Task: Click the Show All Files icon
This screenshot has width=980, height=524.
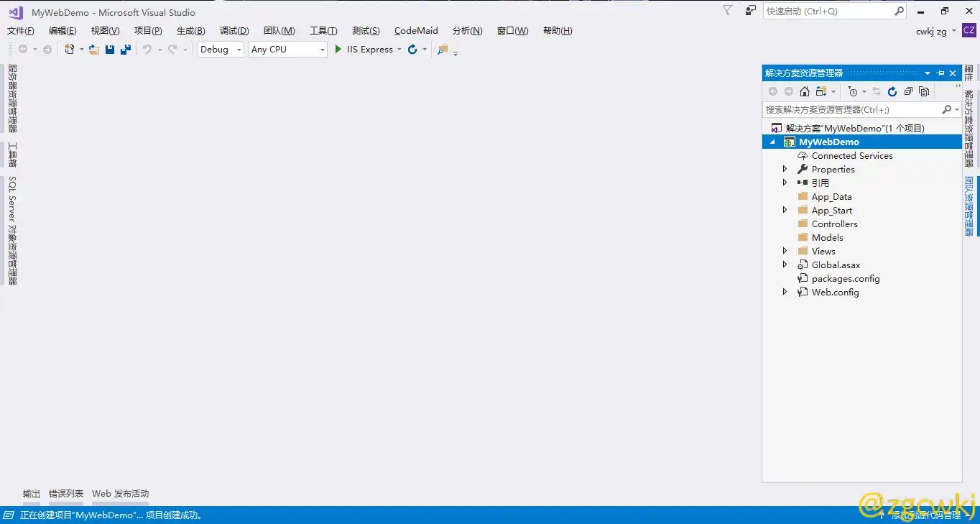Action: click(924, 91)
